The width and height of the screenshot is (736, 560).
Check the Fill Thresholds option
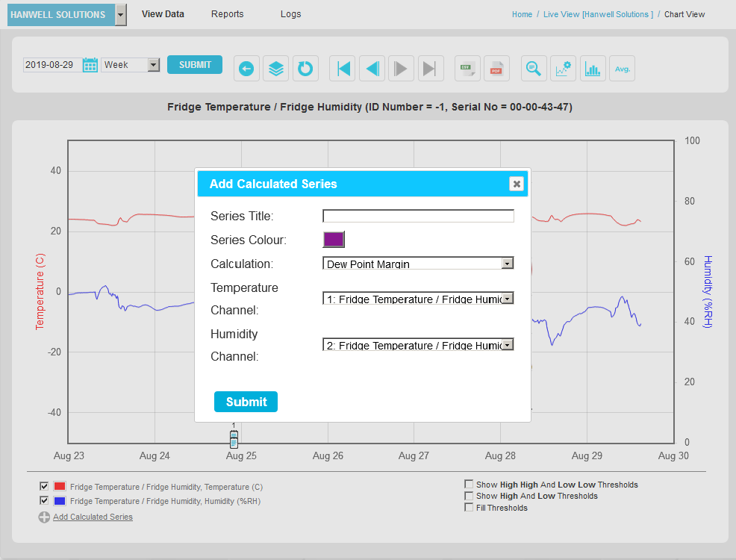coord(469,508)
